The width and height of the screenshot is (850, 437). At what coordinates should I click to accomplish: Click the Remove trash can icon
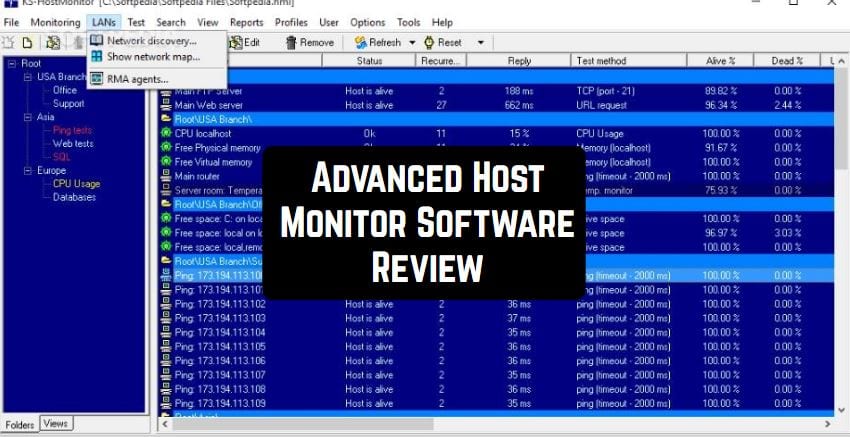[291, 43]
